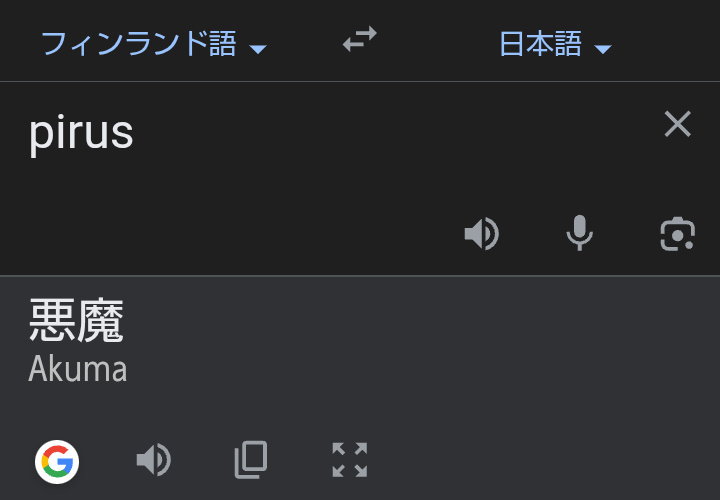Open the フィンランド語 source language dropdown
This screenshot has height=500, width=720.
tap(139, 44)
